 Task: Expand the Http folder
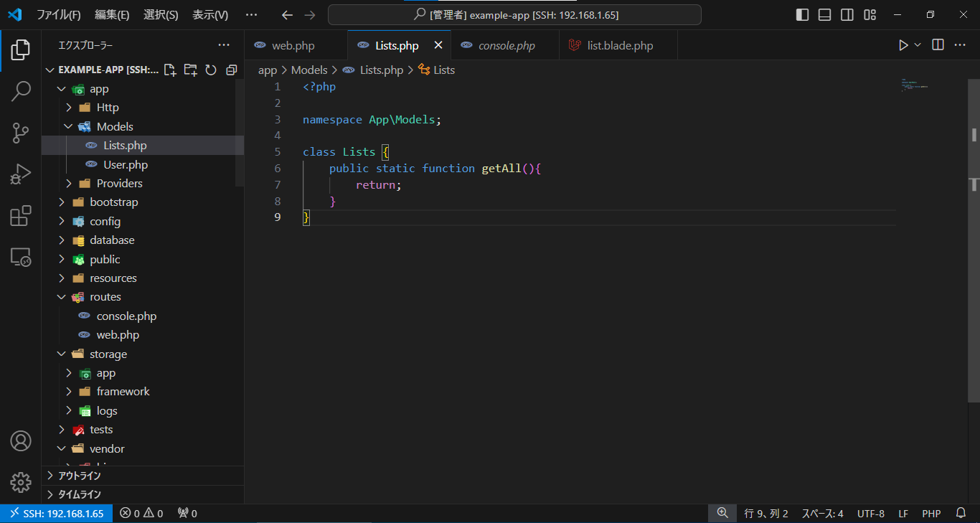tap(68, 108)
